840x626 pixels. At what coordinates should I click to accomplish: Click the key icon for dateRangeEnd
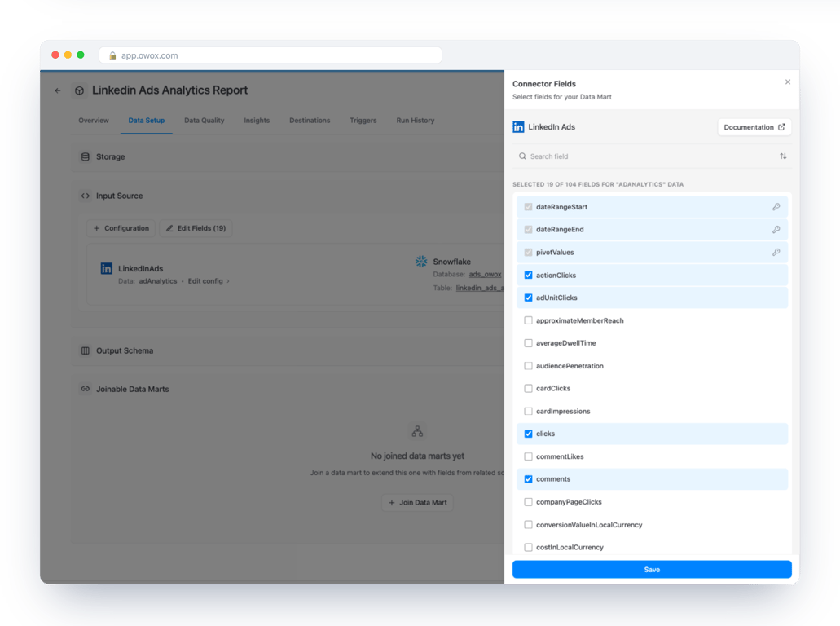coord(776,229)
